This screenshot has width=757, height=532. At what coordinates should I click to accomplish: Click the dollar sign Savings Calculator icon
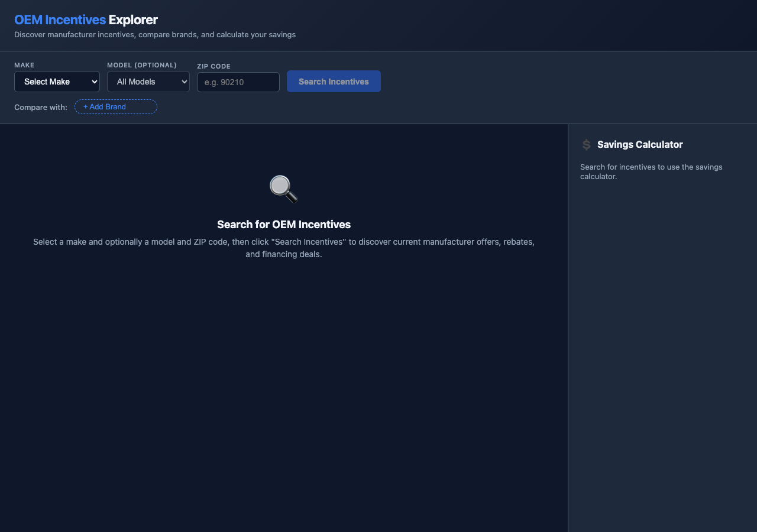coord(585,144)
